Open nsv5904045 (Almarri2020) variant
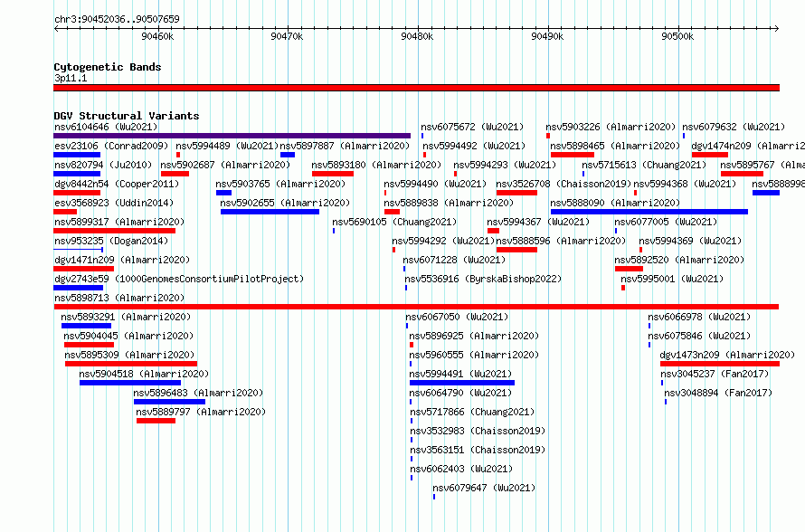The height and width of the screenshot is (532, 805). (x=128, y=336)
